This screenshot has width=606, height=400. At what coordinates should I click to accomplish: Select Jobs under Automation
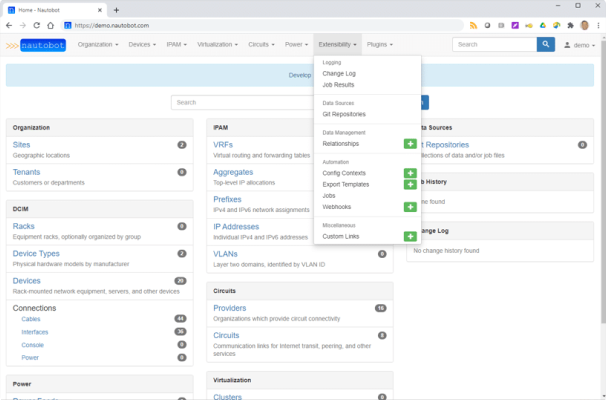(329, 196)
